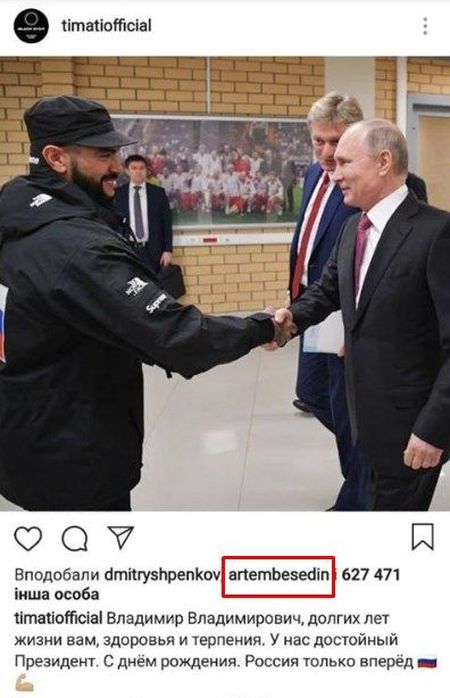This screenshot has width=450, height=698.
Task: Click the red tie of man in blue suit
Action: (310, 235)
